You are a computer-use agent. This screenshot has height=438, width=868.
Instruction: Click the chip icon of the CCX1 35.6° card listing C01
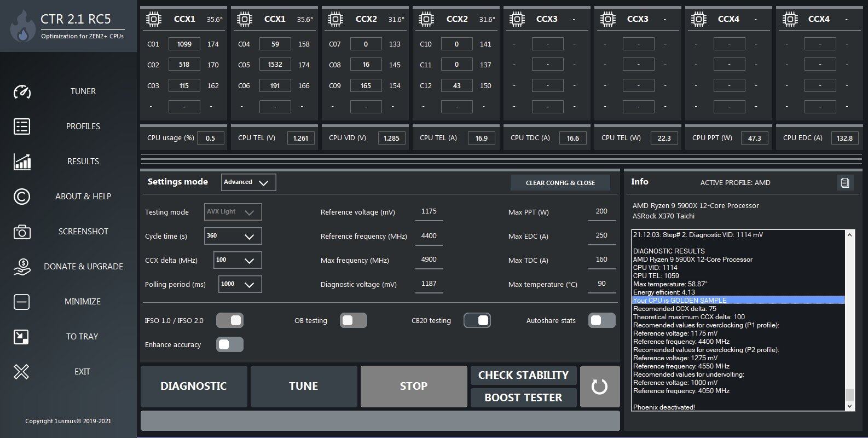(154, 20)
